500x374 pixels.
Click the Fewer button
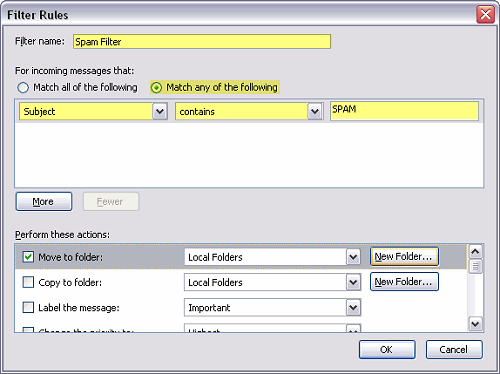pyautogui.click(x=111, y=202)
